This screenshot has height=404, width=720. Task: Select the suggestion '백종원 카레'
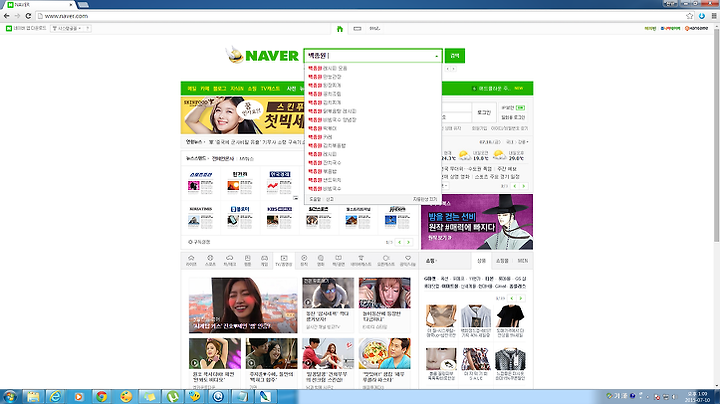click(x=321, y=137)
